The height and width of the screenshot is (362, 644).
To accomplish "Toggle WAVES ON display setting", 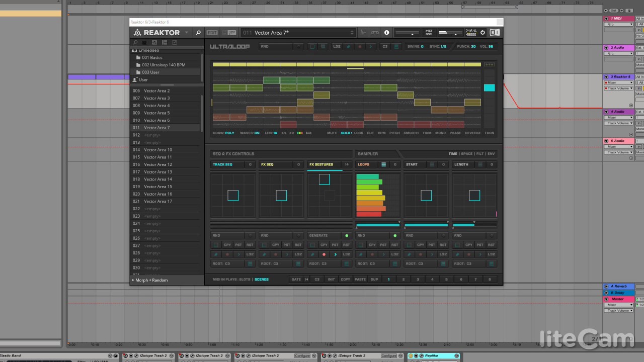I will pos(250,133).
